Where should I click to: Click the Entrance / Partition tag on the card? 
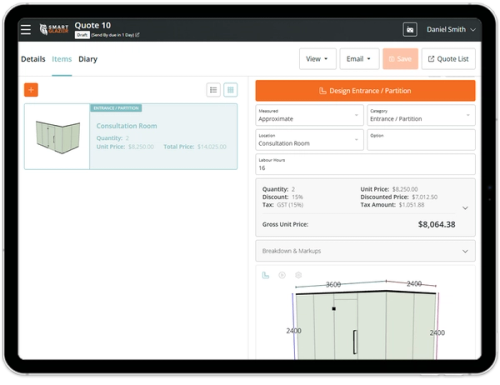pyautogui.click(x=116, y=108)
